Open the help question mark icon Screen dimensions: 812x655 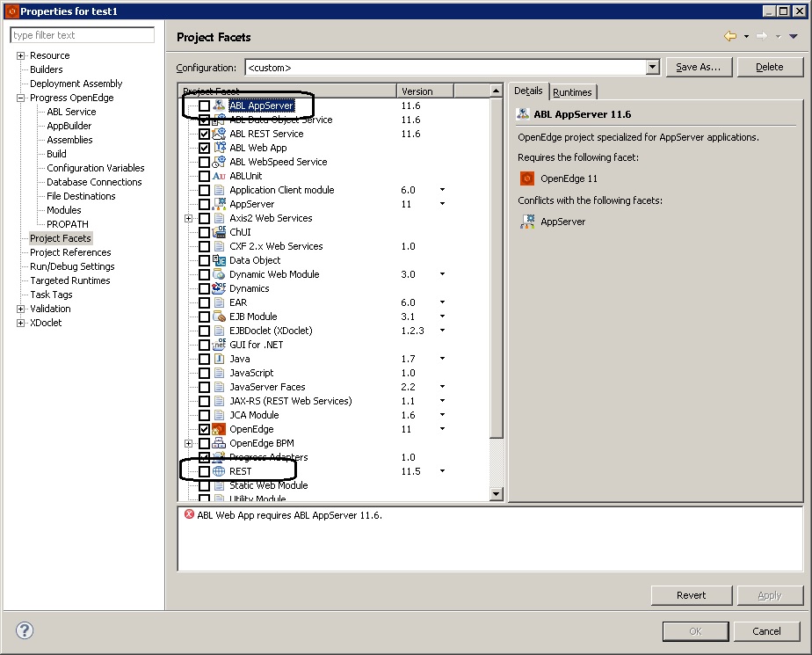click(x=25, y=630)
